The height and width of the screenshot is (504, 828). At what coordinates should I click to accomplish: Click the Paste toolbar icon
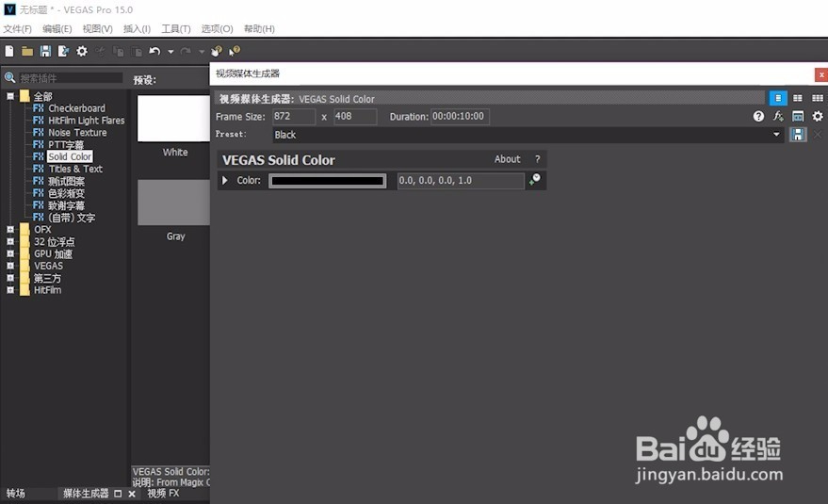coord(137,51)
